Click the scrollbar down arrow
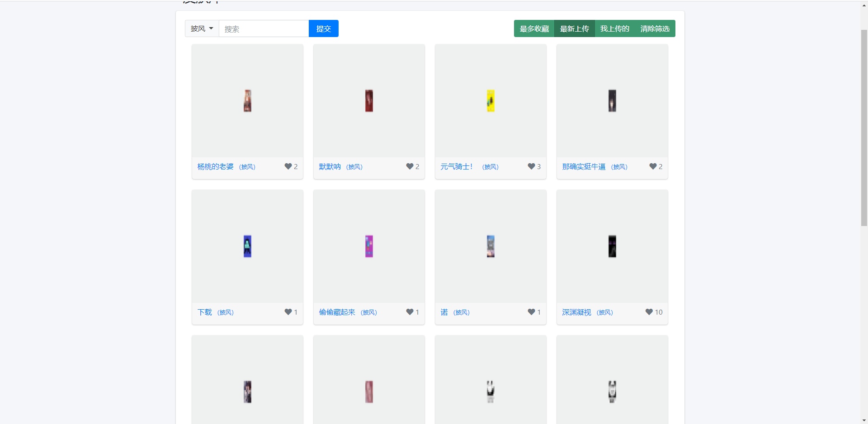868x424 pixels. click(864, 420)
